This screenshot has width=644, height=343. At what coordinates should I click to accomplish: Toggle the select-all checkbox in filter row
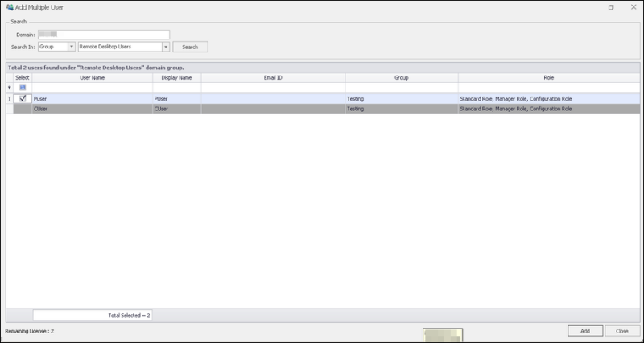[23, 87]
